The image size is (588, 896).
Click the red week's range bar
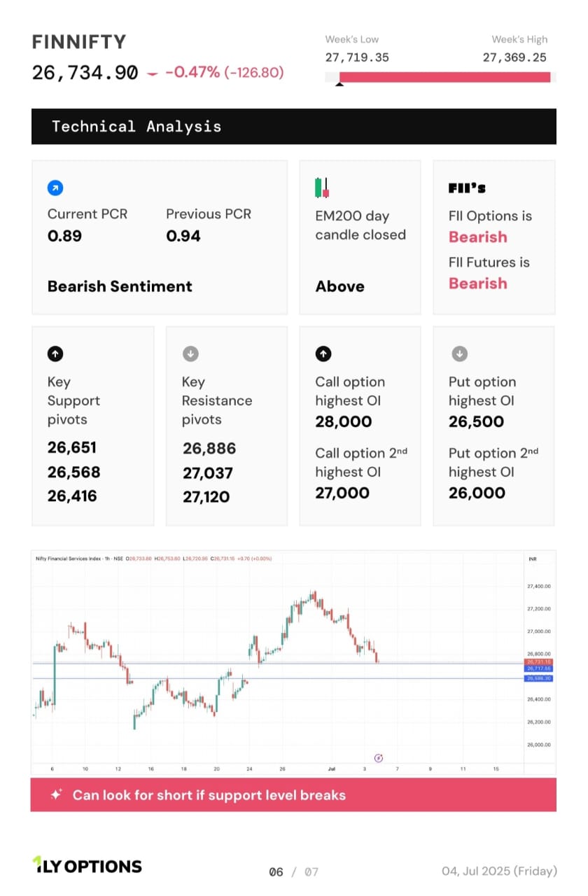tap(444, 77)
